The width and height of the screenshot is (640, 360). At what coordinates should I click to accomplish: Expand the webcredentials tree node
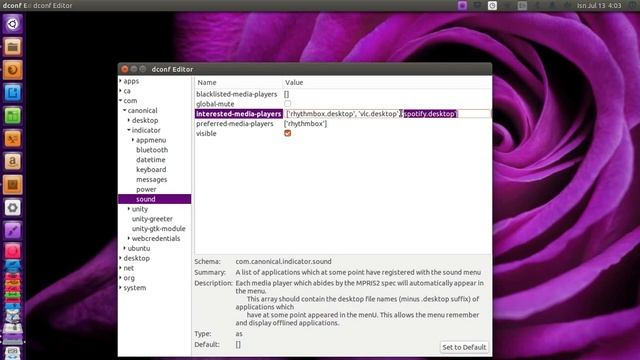coord(129,238)
